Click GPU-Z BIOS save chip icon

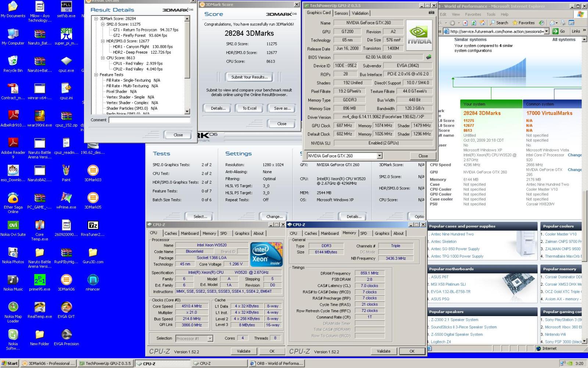click(429, 57)
